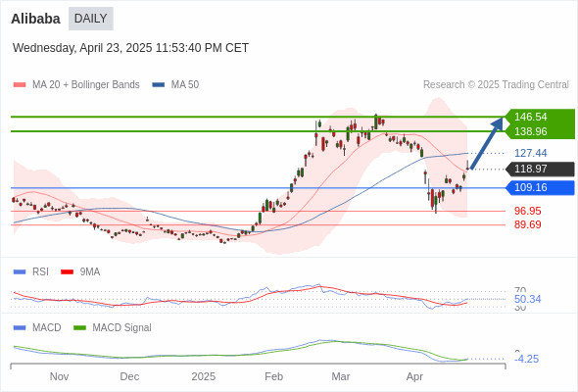This screenshot has width=578, height=392.
Task: Click the 89.69 support level label
Action: tap(528, 224)
